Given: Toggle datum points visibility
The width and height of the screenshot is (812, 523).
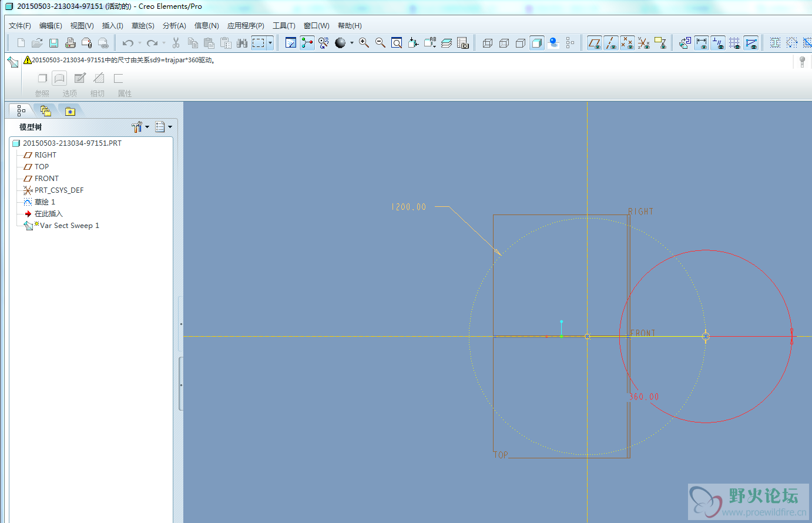Looking at the screenshot, I should 627,43.
